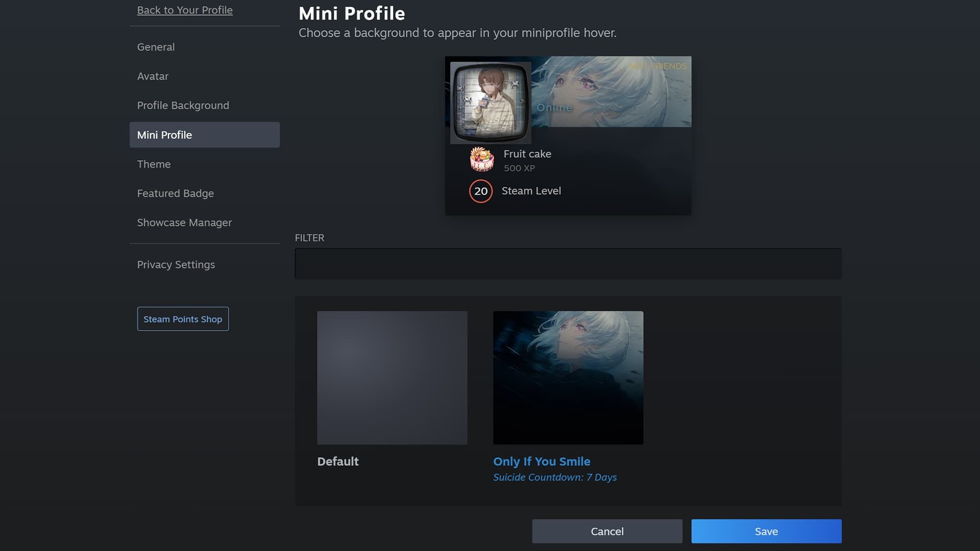Click the Fruit cake badge icon
Viewport: 980px width, 551px height.
click(x=481, y=159)
